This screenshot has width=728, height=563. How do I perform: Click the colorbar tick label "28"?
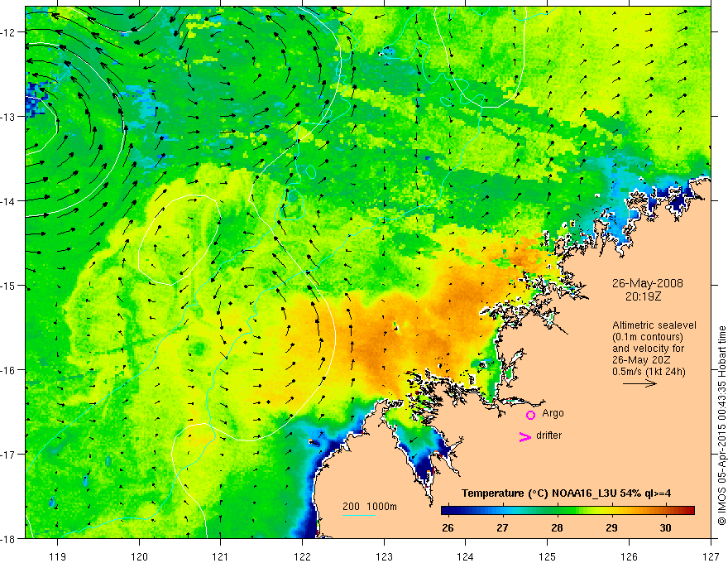(557, 527)
